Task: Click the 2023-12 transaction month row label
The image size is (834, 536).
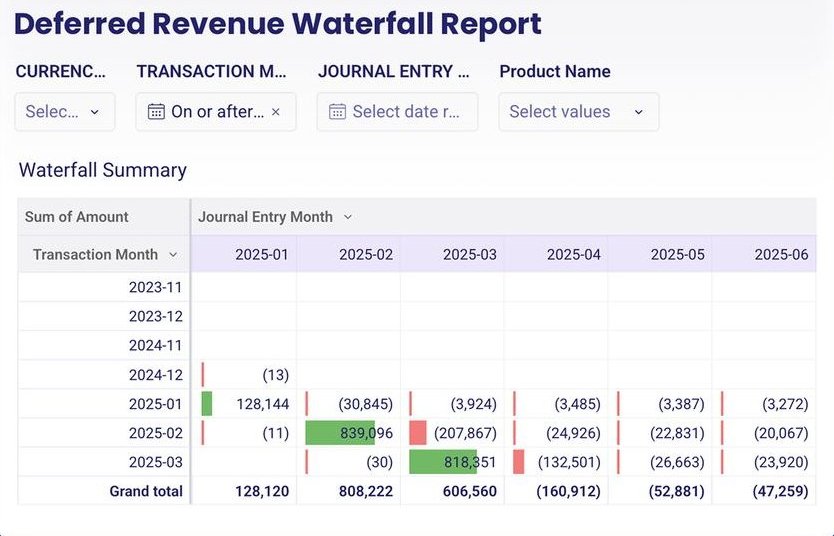Action: [x=155, y=316]
